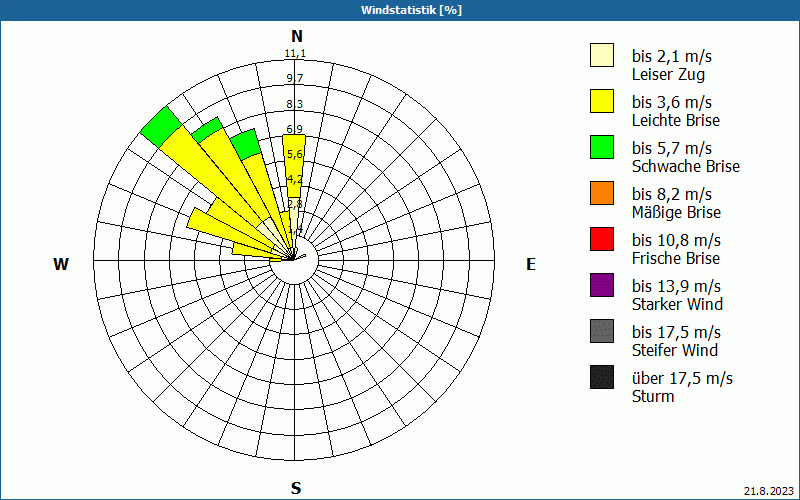Click the yellow 'bis 3,6 m/s' legend swatch

(x=602, y=101)
